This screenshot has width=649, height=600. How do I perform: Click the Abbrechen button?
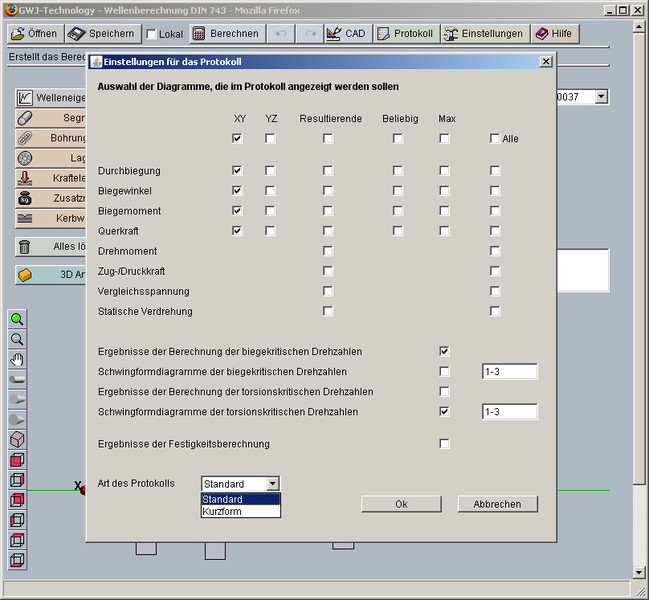(x=497, y=504)
